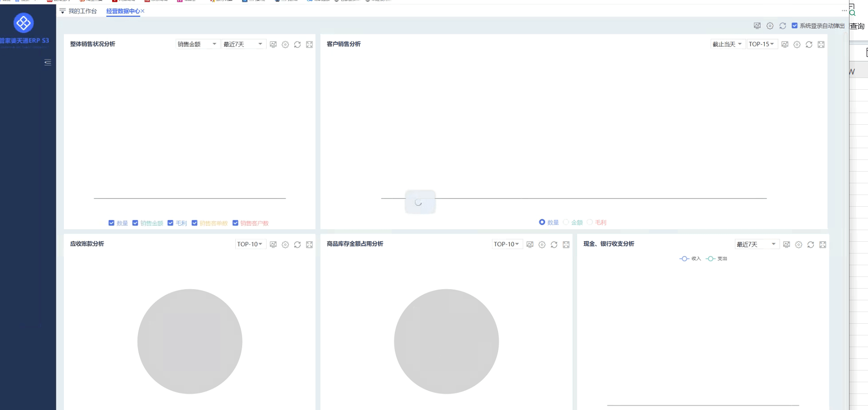Maximize the 应收账款分析 panel
Viewport: 868px width, 410px height.
pyautogui.click(x=309, y=245)
